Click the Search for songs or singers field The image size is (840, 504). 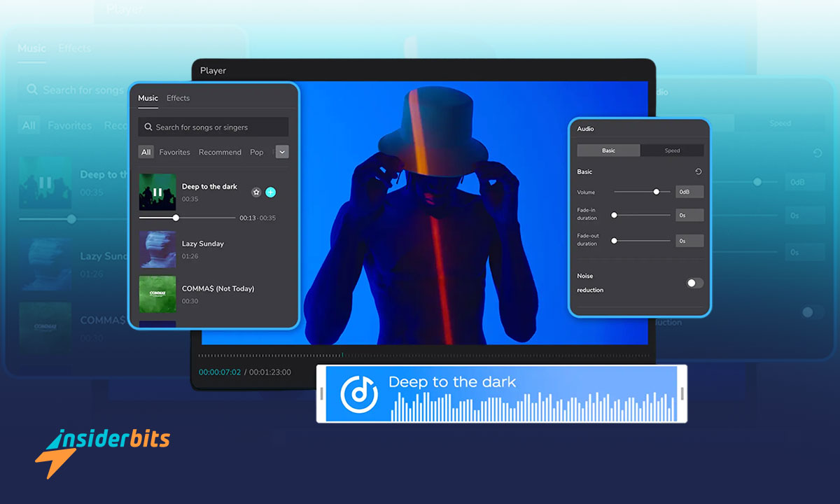click(213, 127)
